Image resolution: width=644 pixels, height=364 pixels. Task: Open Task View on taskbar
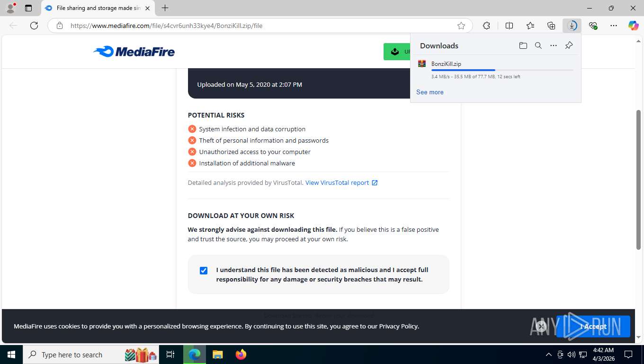tap(170, 355)
